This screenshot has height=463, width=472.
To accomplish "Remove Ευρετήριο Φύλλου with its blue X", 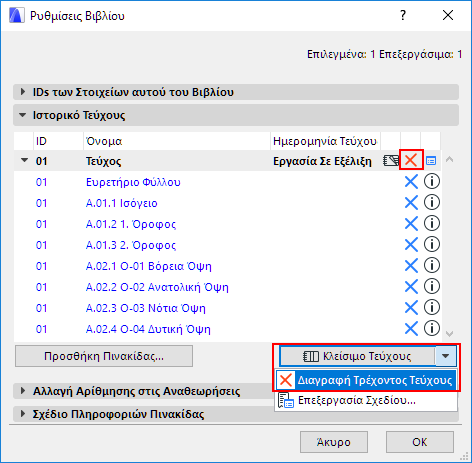I will pos(411,182).
